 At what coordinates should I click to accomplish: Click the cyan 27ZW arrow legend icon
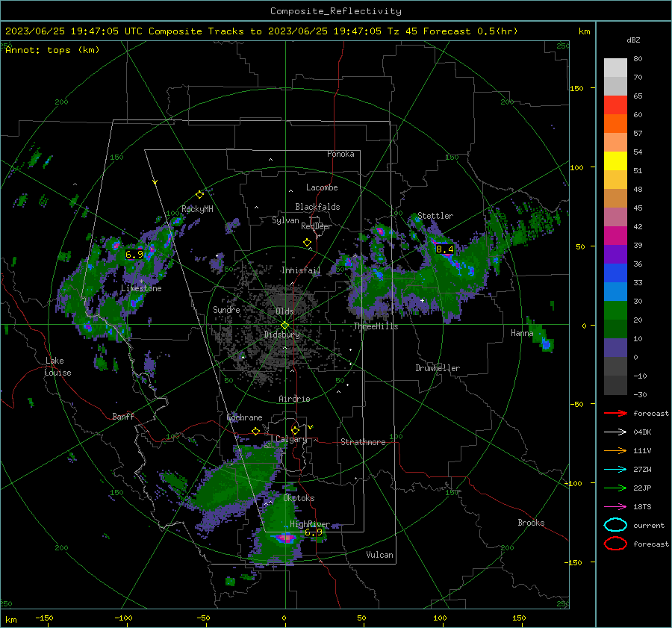coord(615,470)
